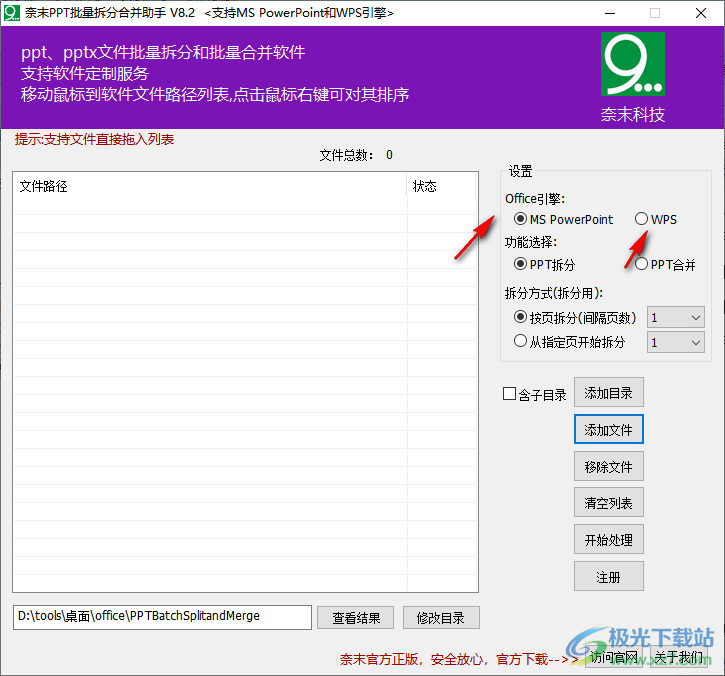Click the 添加文件 button
The image size is (725, 676).
point(608,430)
